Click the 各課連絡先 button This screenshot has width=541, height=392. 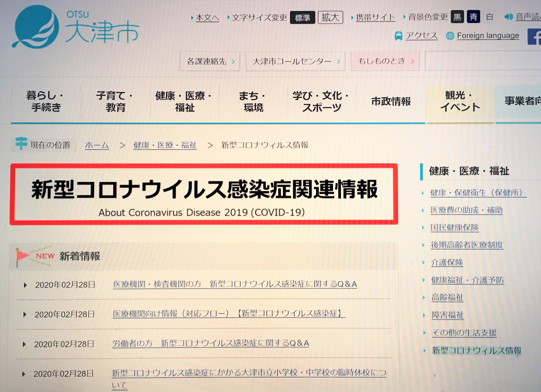(x=210, y=61)
